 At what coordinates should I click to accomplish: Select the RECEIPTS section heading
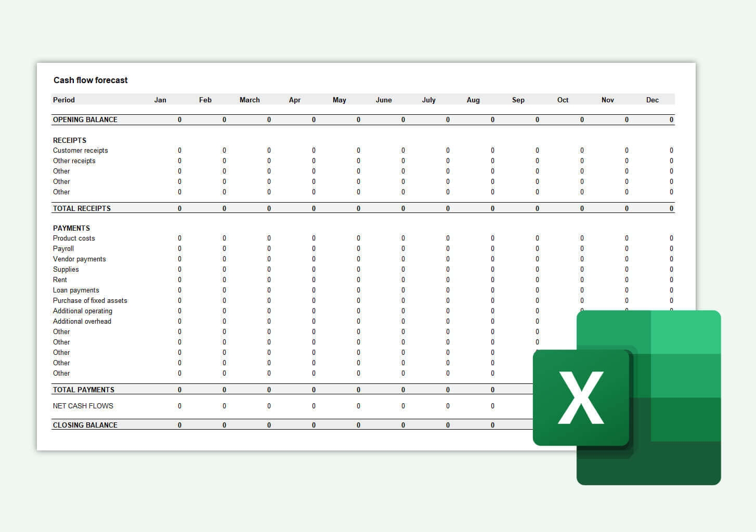coord(70,140)
